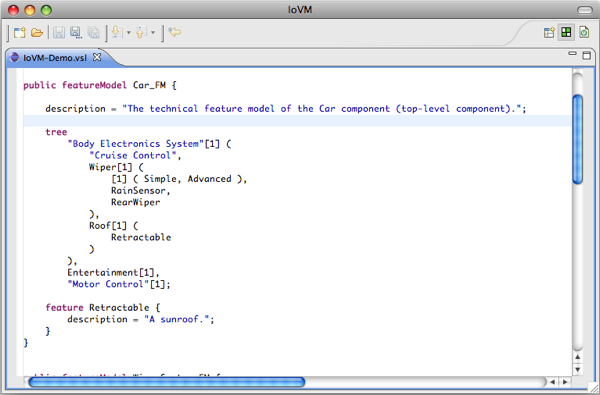Click the "Body Electronics System" string
Viewport: 600px width, 395px height.
[x=136, y=144]
